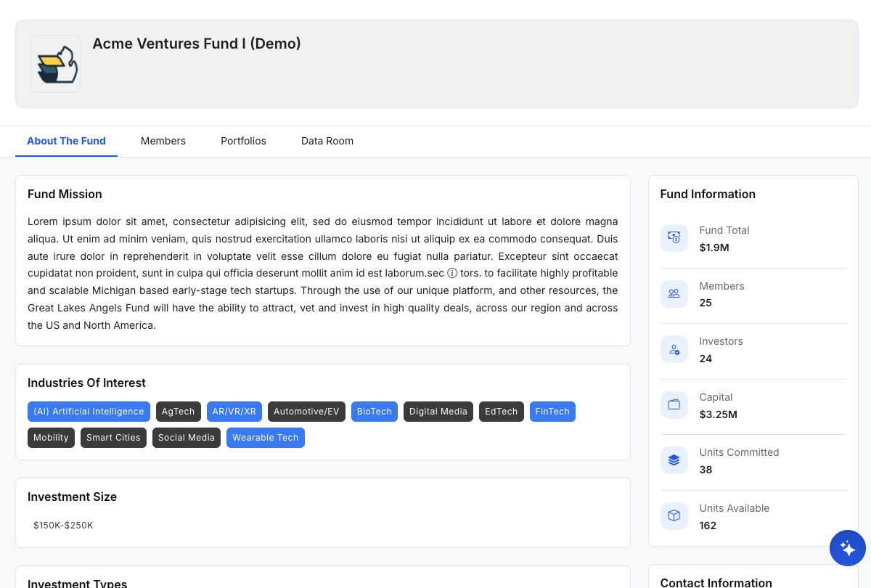871x588 pixels.
Task: Go to the Data Room tab
Action: coord(327,141)
